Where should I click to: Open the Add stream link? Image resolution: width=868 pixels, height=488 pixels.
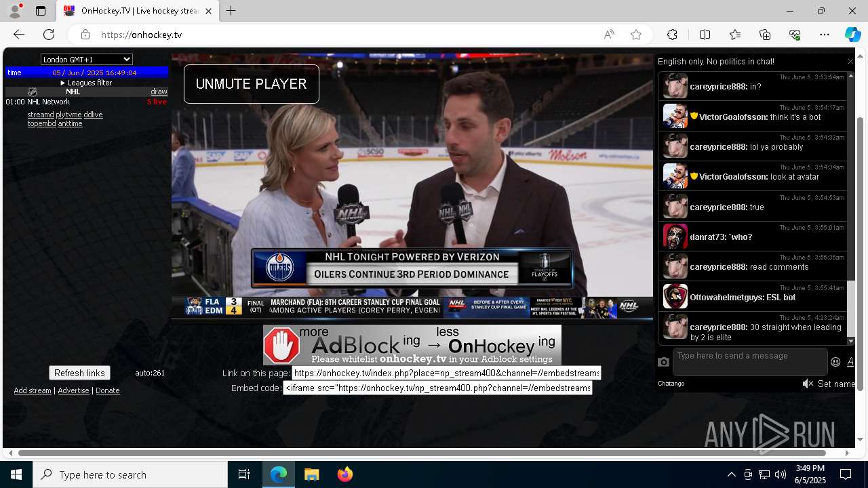[x=33, y=390]
